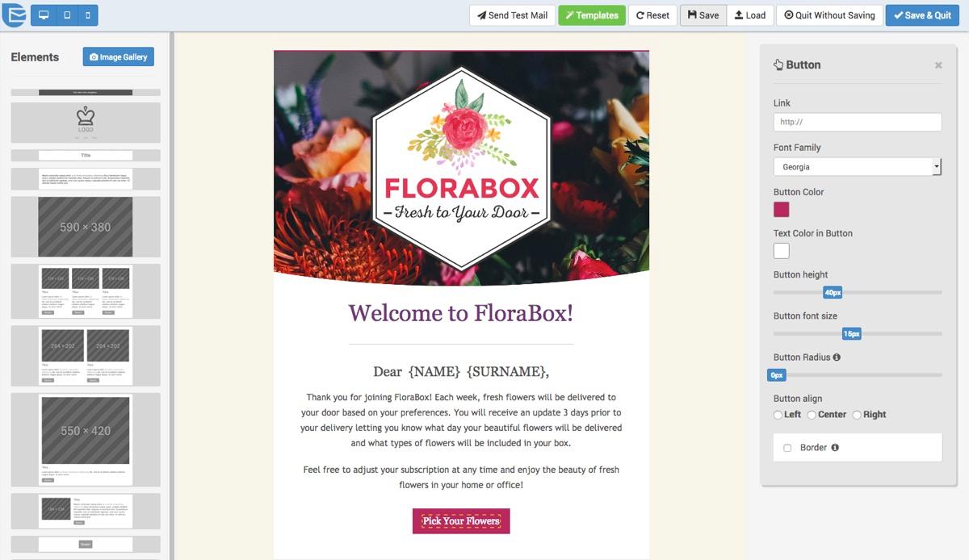The height and width of the screenshot is (560, 969).
Task: Click the Button Radius info icon
Action: pos(837,357)
